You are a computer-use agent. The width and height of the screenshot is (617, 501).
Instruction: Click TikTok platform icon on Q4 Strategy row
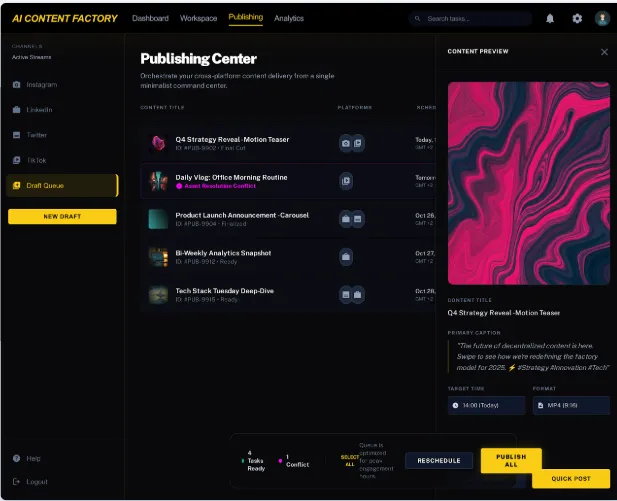(x=357, y=143)
